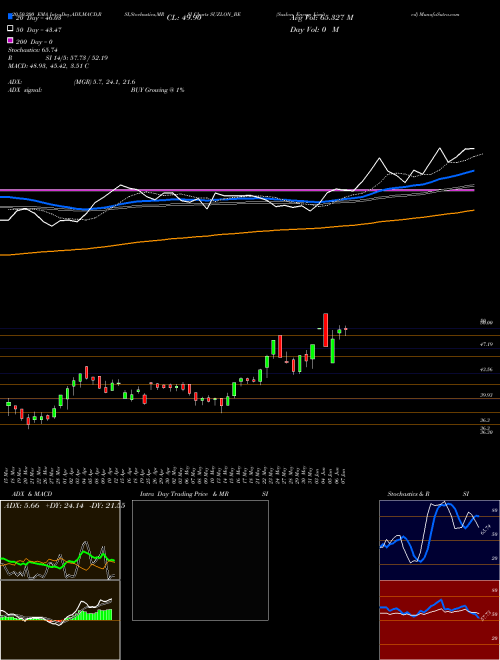Viewport: 500px width, 660px height.
Task: Click the blue 20 Day EMA legend swatch
Action: click(10, 17)
